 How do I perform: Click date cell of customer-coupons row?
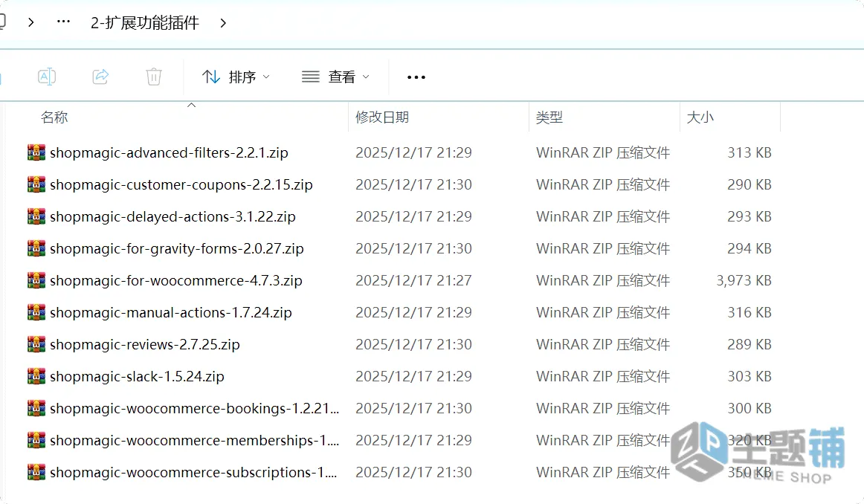414,184
